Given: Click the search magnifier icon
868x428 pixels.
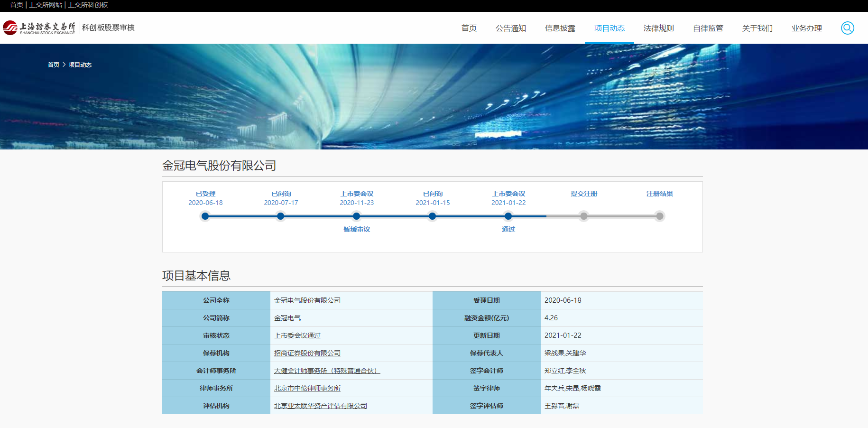Looking at the screenshot, I should [x=847, y=28].
